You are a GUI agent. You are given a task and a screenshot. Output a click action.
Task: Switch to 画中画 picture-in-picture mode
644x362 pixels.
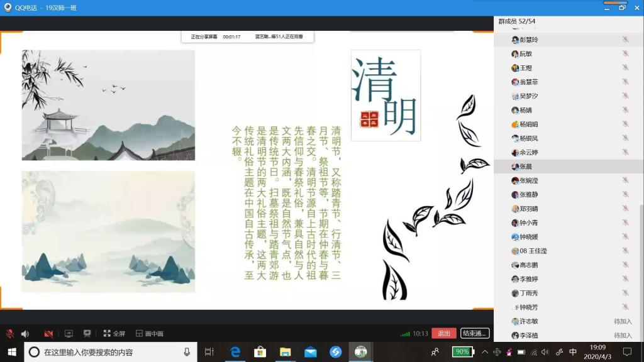(150, 334)
